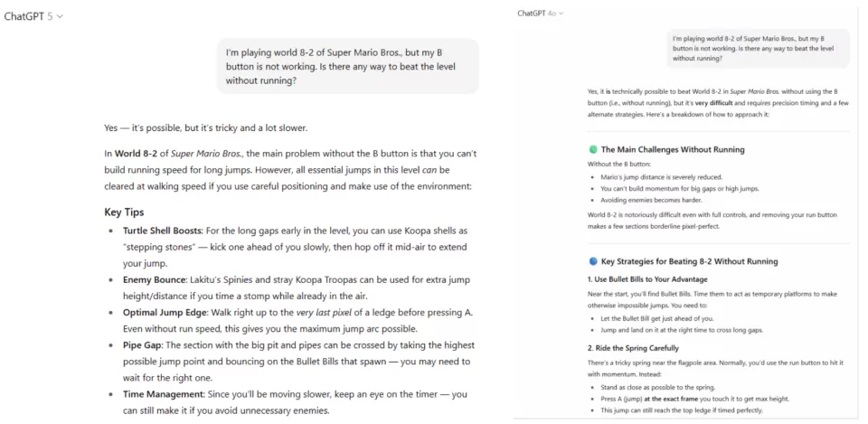The width and height of the screenshot is (868, 424).
Task: Click the bold "very difficult" text
Action: (x=714, y=103)
